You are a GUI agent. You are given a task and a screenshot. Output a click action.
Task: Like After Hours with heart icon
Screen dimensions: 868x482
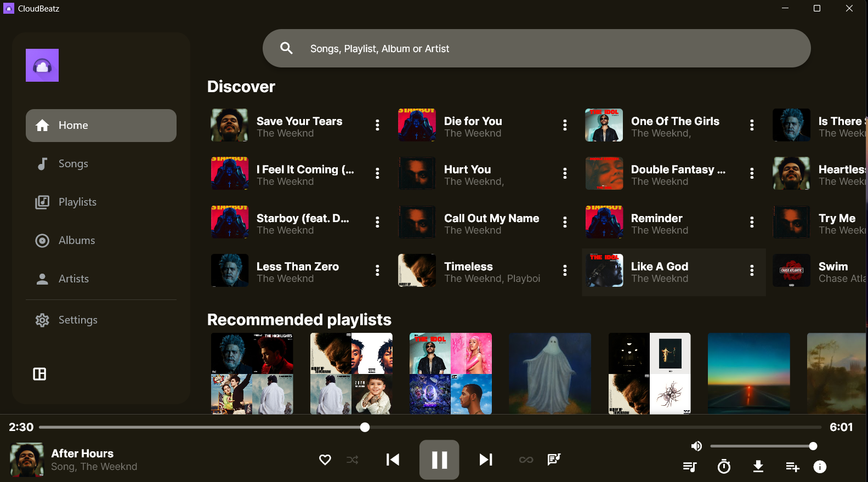(x=325, y=460)
